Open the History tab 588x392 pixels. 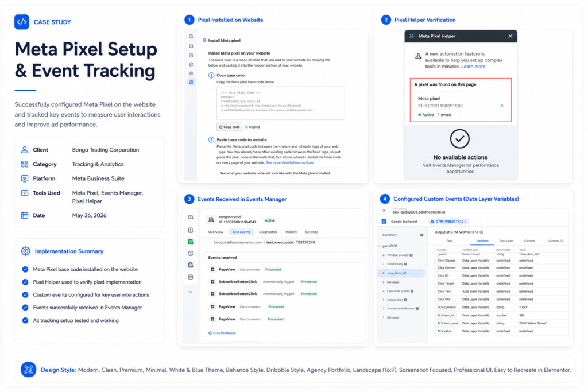[291, 232]
